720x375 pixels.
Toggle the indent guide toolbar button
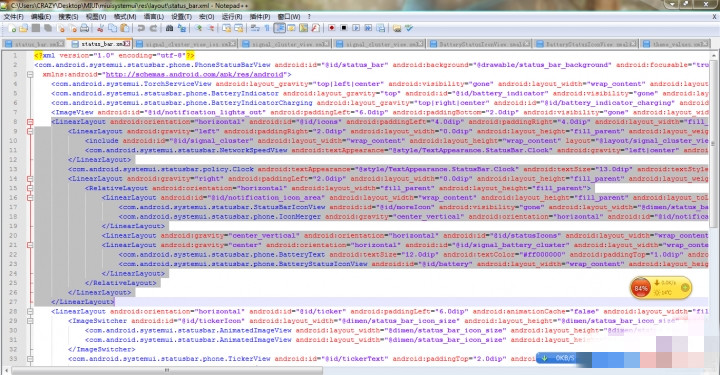(279, 28)
